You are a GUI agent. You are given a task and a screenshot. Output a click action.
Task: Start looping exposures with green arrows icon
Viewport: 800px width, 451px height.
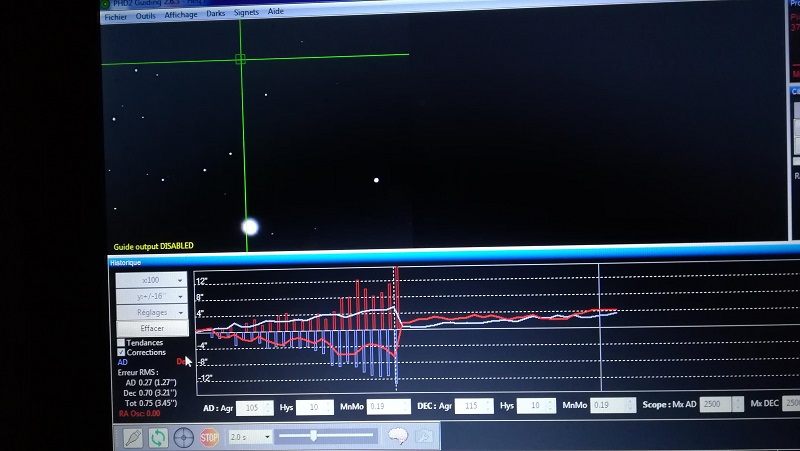[x=158, y=438]
